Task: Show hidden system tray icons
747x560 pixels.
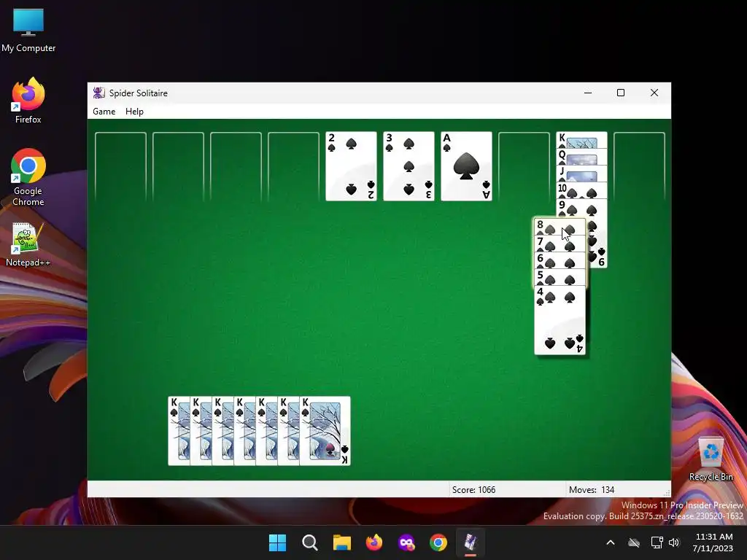Action: tap(611, 542)
